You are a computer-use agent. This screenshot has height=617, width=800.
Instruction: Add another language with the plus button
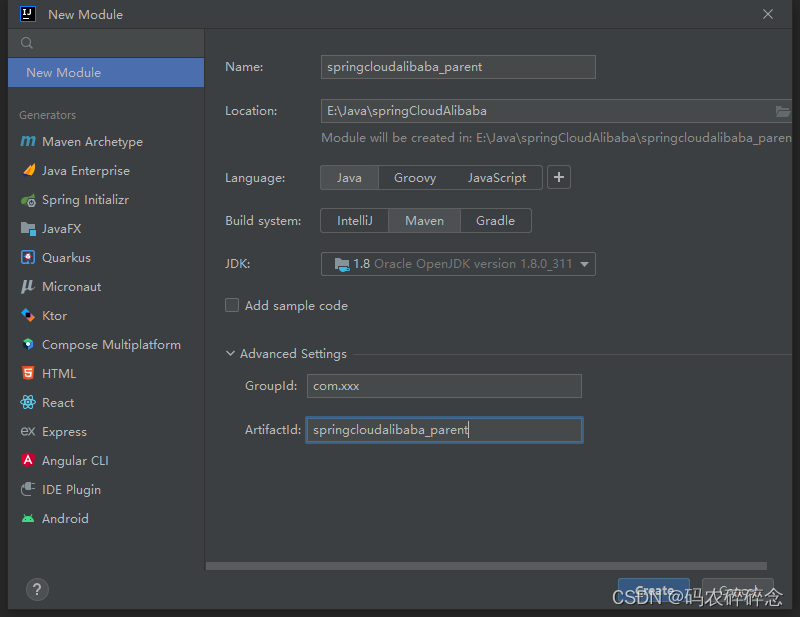[x=559, y=177]
